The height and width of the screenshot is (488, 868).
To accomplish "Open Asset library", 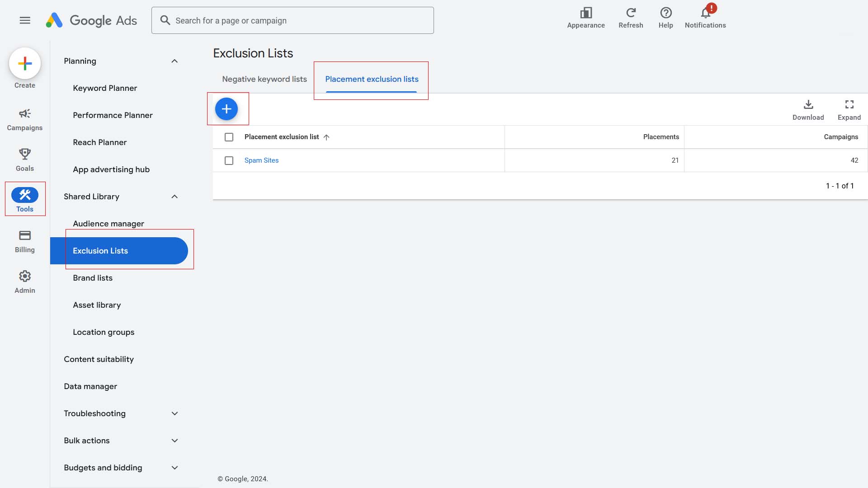I will (97, 305).
